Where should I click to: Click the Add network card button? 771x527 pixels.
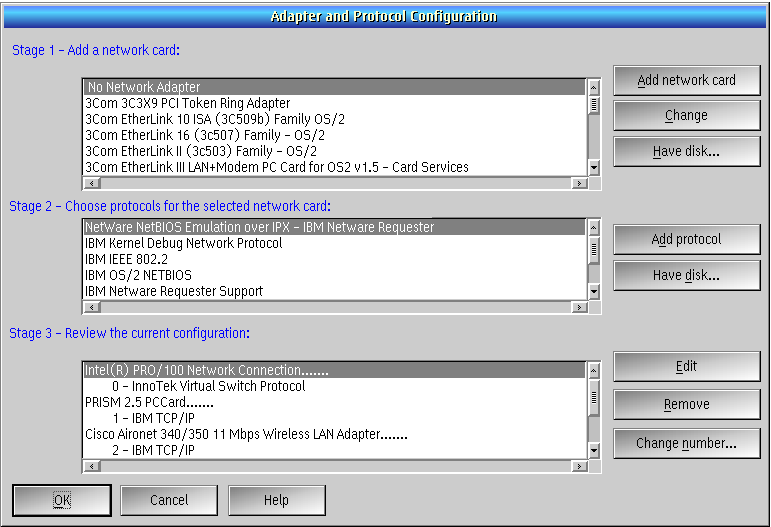[x=686, y=80]
